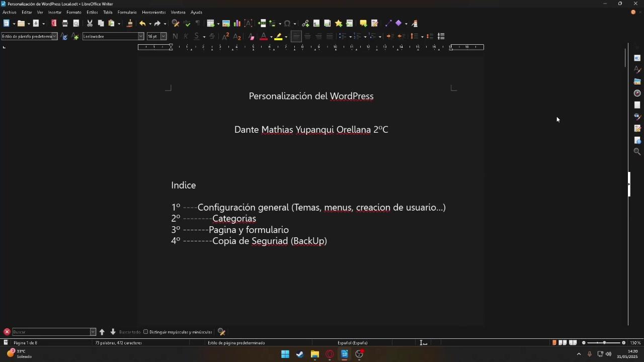Select the Line drawing tool
This screenshot has height=362, width=644.
click(x=388, y=23)
